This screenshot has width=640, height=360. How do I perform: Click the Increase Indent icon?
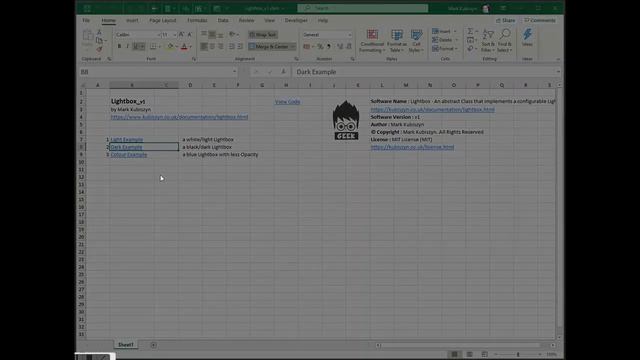[x=240, y=47]
